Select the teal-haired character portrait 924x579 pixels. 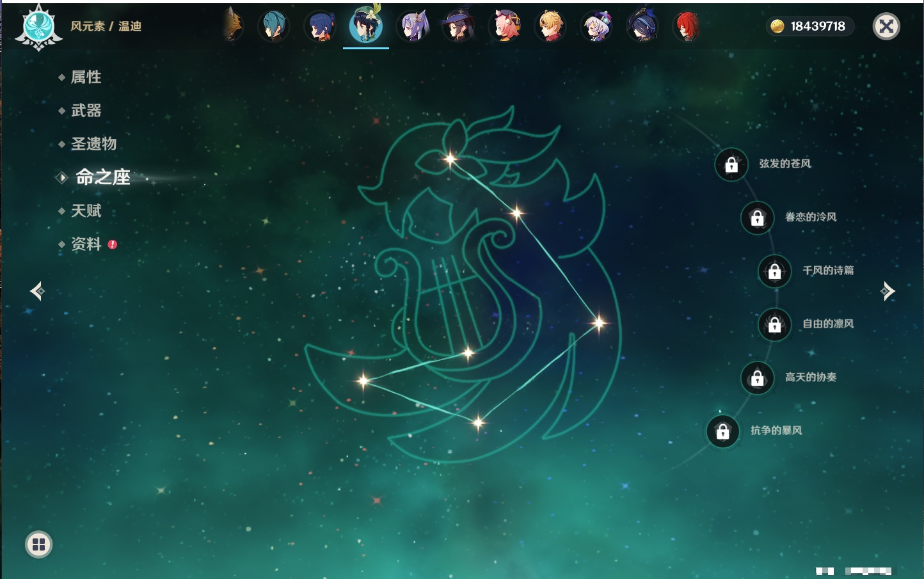(274, 26)
